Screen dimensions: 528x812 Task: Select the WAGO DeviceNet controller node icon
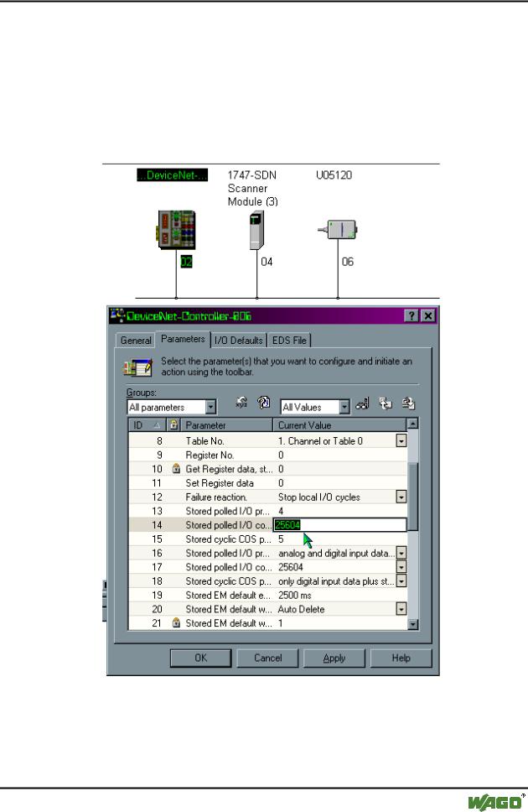click(x=177, y=229)
